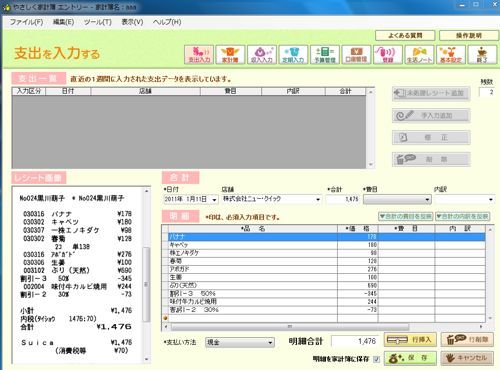Image resolution: width=500 pixels, height=370 pixels.
Task: Click the キャンセル hand button
Action: click(467, 358)
